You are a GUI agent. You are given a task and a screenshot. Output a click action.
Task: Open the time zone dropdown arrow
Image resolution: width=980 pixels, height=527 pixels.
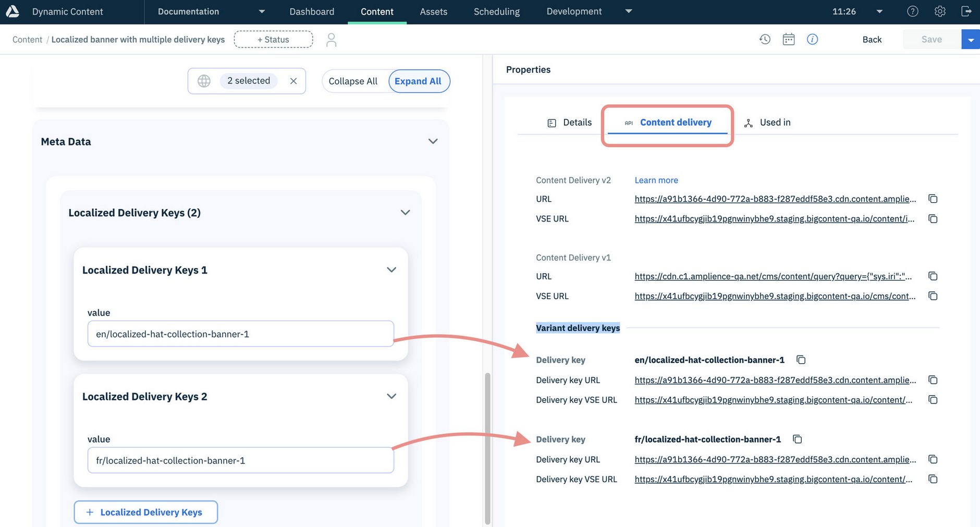tap(879, 11)
